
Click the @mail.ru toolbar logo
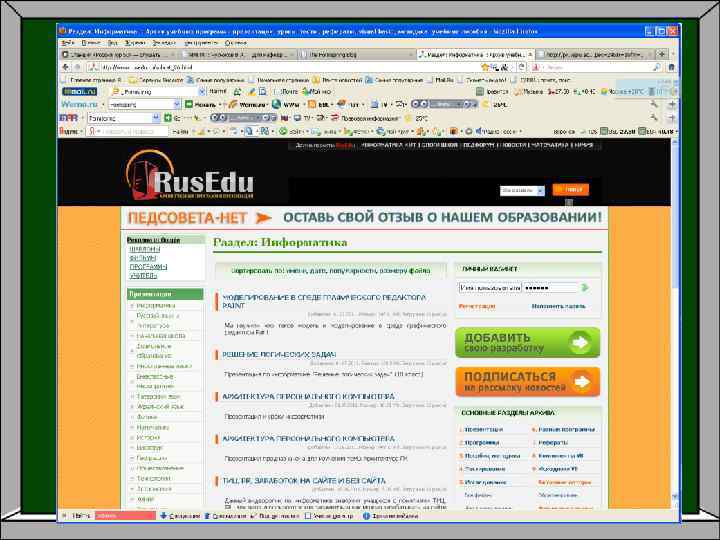pyautogui.click(x=79, y=91)
